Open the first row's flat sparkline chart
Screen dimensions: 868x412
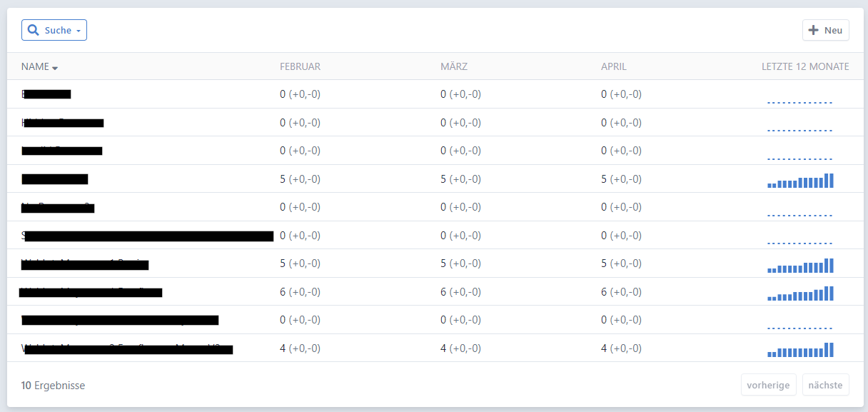click(800, 102)
